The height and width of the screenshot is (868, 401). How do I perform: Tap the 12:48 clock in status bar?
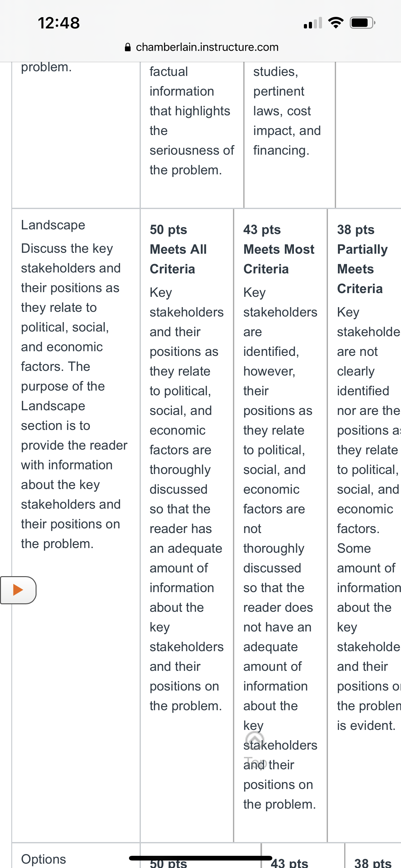point(59,23)
